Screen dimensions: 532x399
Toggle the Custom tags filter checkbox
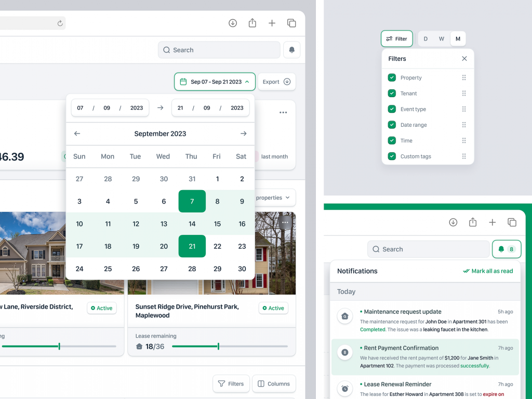(x=391, y=156)
